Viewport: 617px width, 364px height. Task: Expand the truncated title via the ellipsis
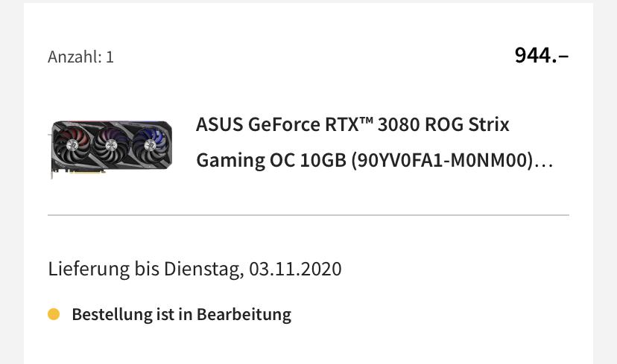(x=545, y=162)
